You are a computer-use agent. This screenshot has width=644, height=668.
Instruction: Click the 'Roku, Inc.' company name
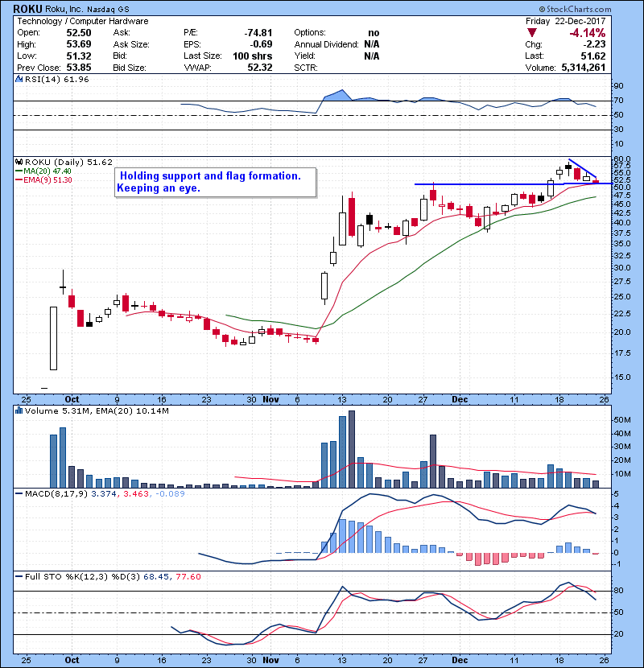click(64, 9)
